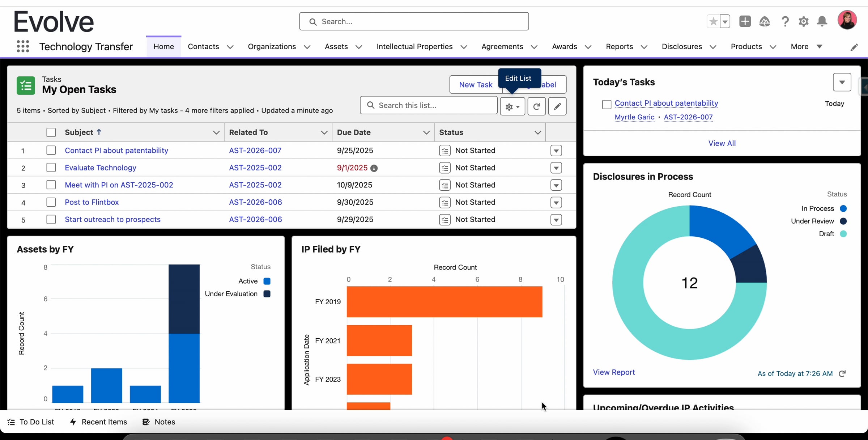
Task: Check the Evaluate Technology task checkbox
Action: [51, 168]
